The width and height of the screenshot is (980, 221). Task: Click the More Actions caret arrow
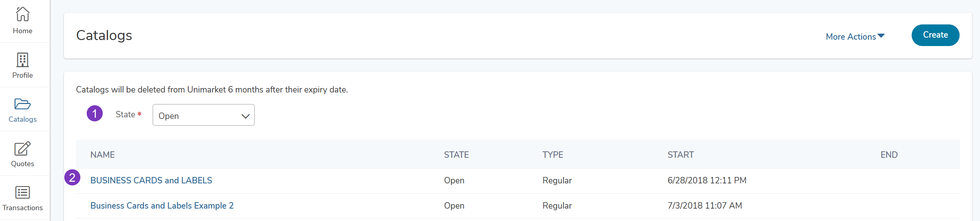881,36
